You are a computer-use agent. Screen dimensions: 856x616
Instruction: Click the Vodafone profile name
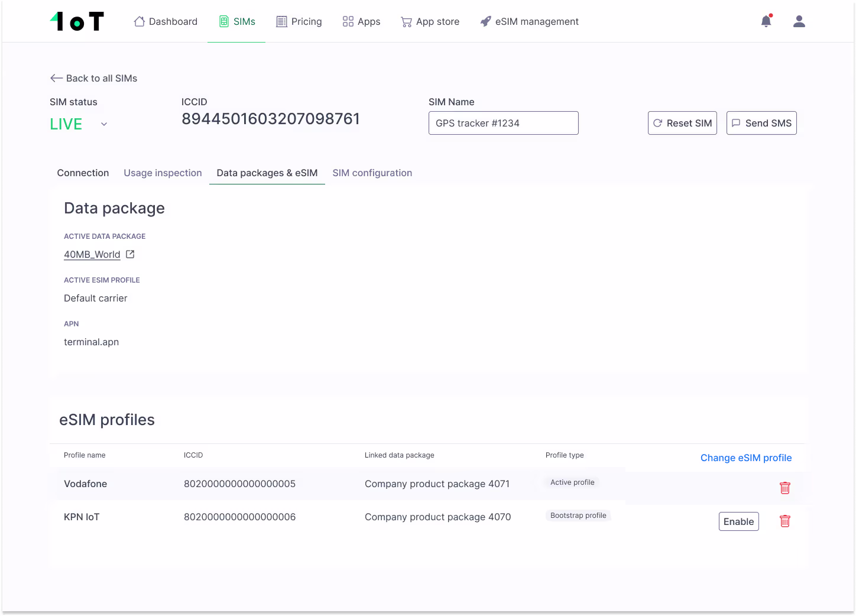pos(86,484)
